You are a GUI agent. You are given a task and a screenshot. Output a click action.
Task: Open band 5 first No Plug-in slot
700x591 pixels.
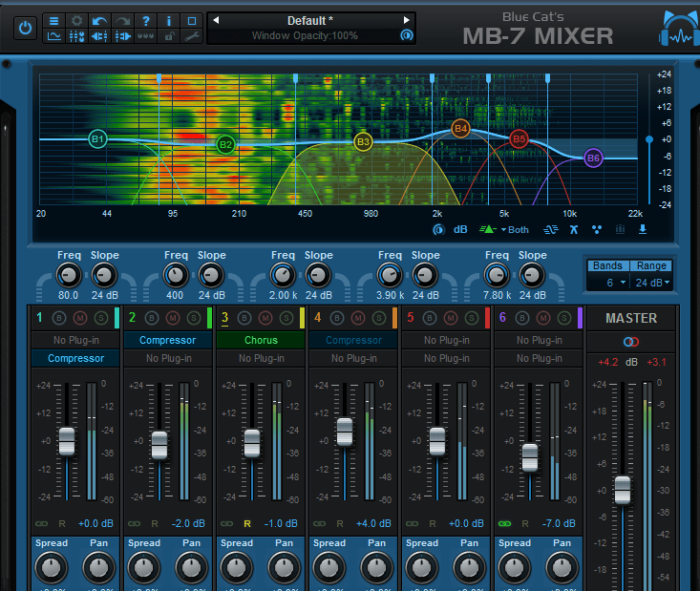pos(446,340)
